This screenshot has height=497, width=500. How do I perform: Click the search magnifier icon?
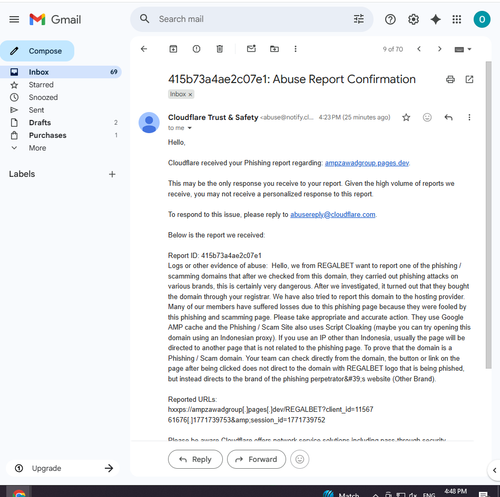click(x=144, y=19)
